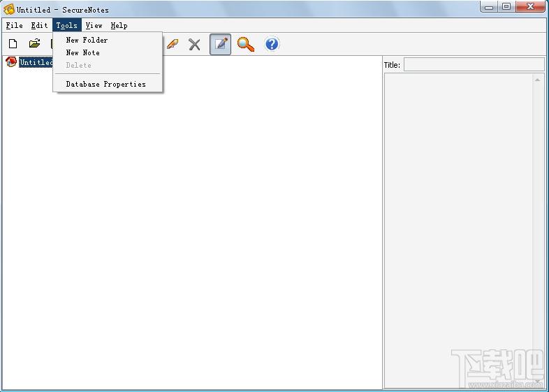Click into the Title input field

[474, 65]
